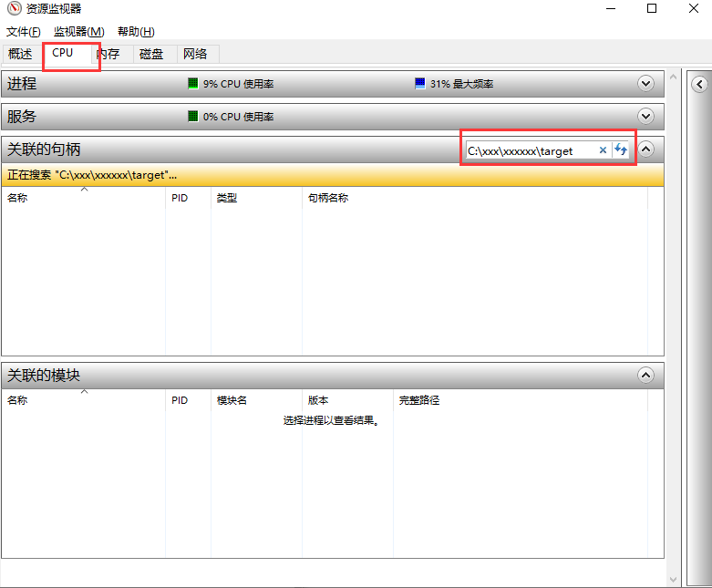Screen dimensions: 712x588
Task: Sort handles by 句柄名称 column
Action: [328, 198]
